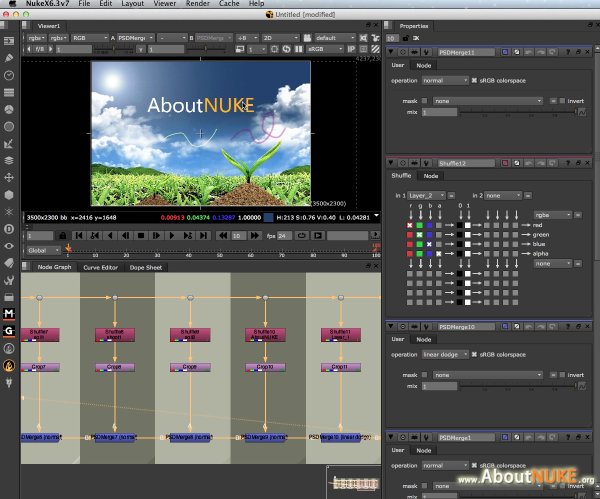
Task: Open the Transform nodes cross-arrows icon
Action: pos(9,178)
